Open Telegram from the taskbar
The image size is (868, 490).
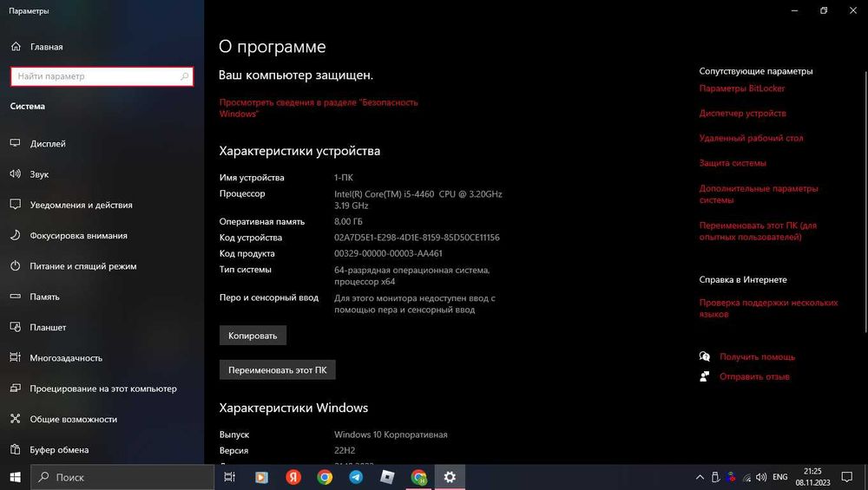tap(356, 477)
